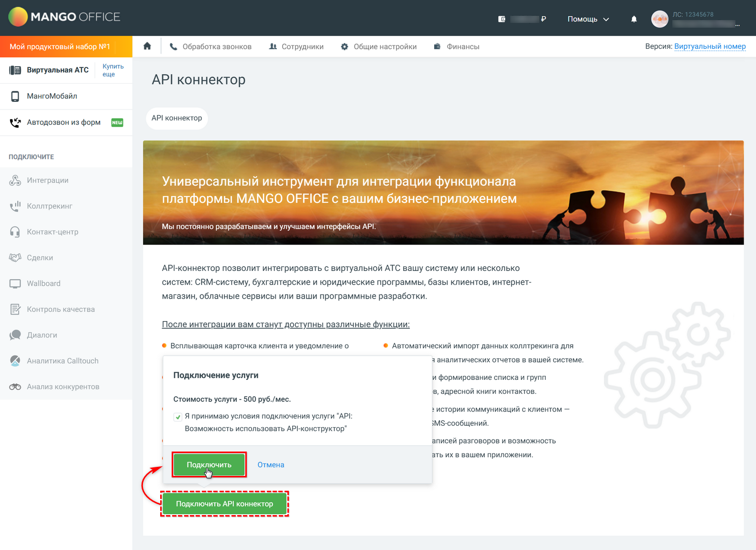Image resolution: width=756 pixels, height=550 pixels.
Task: Click the blurred balance amount field
Action: 525,19
